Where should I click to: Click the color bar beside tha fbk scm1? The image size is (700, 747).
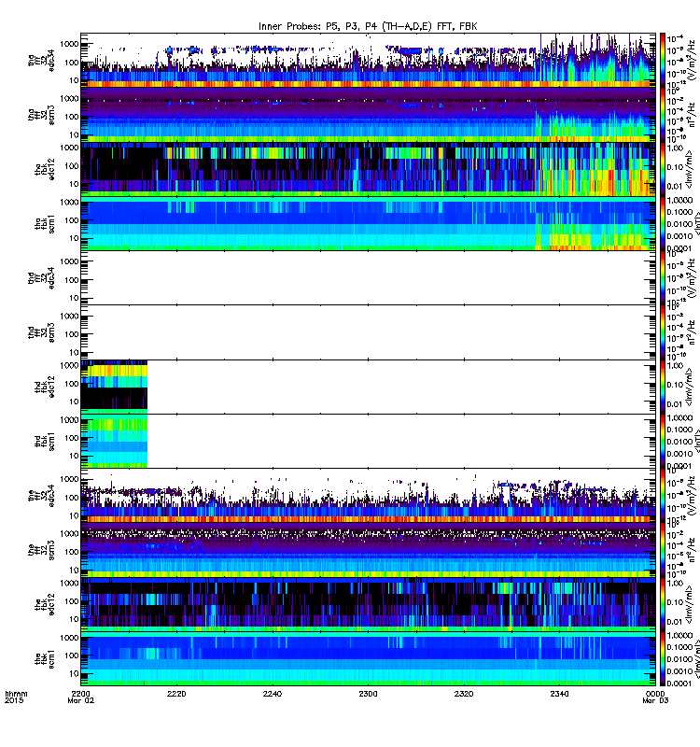coord(663,223)
